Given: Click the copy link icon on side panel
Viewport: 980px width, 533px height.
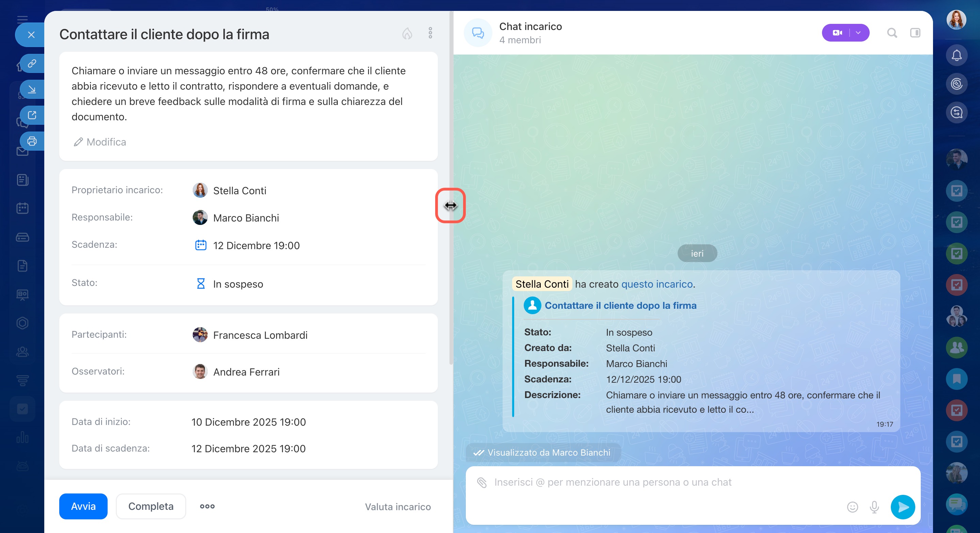Looking at the screenshot, I should coord(32,63).
